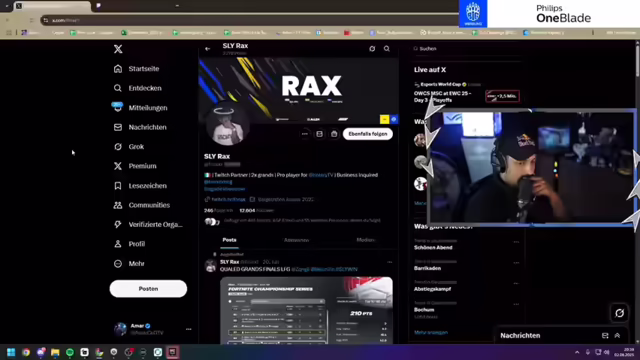Image resolution: width=640 pixels, height=360 pixels.
Task: Click the browser address bar
Action: [250, 20]
